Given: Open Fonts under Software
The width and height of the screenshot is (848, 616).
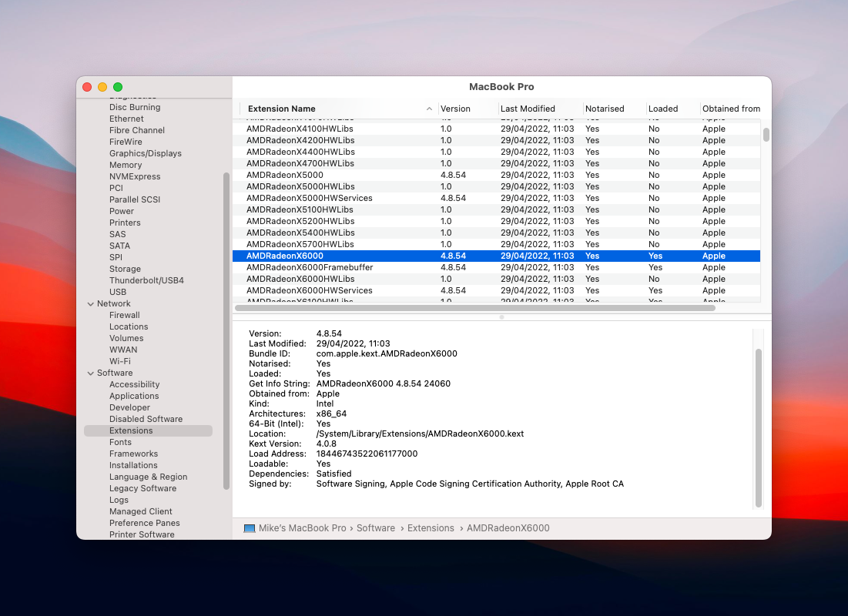Looking at the screenshot, I should (x=120, y=443).
